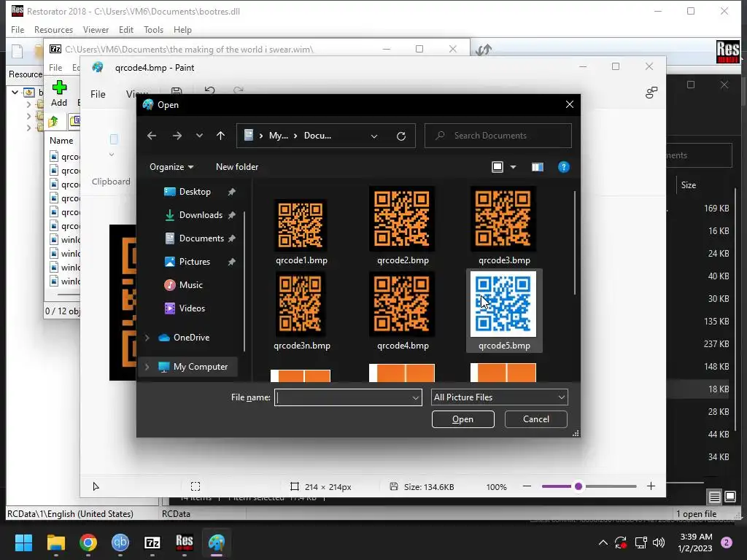
Task: Zoom in in Paint status bar
Action: coord(651,486)
